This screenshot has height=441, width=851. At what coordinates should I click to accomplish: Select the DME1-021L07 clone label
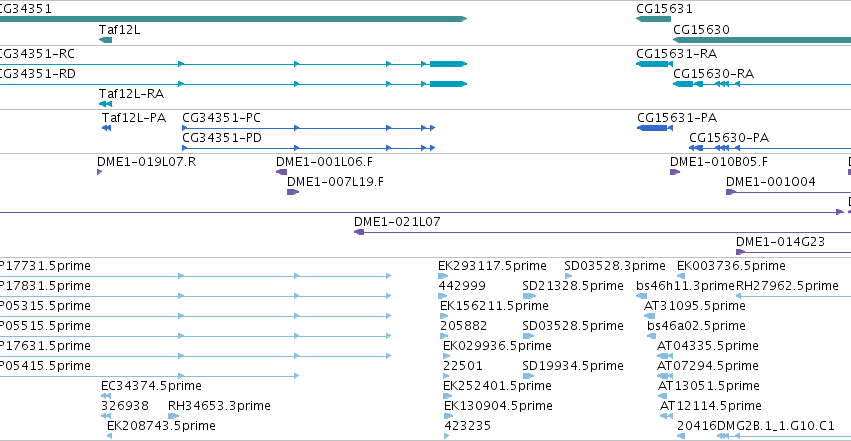pos(397,222)
